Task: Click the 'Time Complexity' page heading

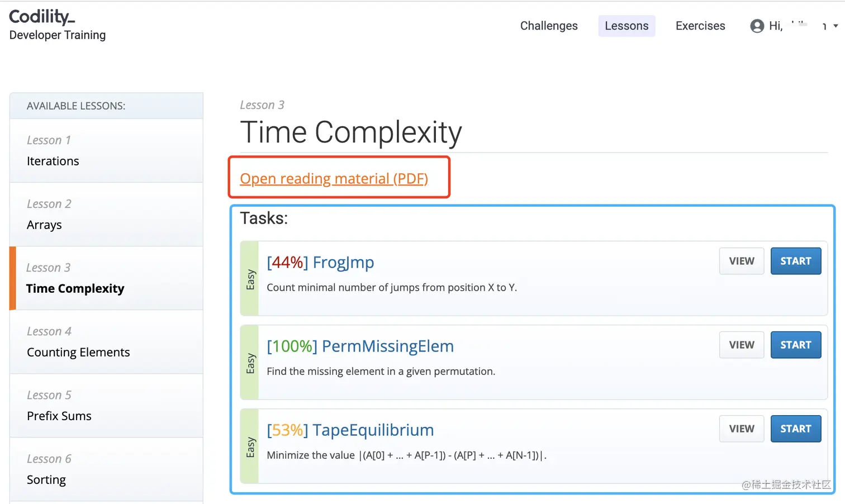Action: pos(351,132)
